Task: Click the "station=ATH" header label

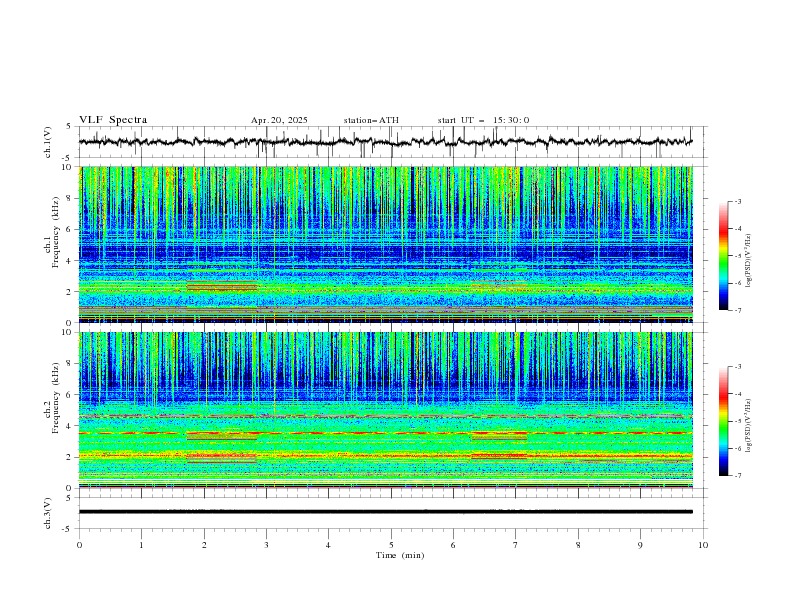Action: point(371,120)
